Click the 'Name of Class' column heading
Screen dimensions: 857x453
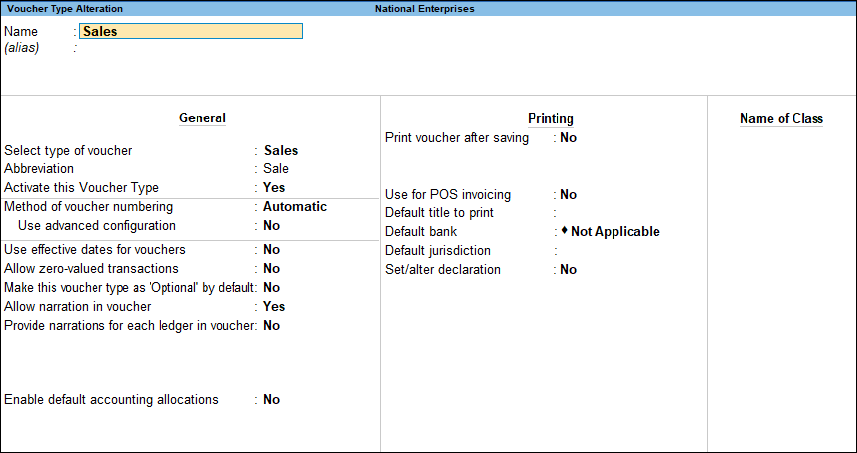pos(782,119)
